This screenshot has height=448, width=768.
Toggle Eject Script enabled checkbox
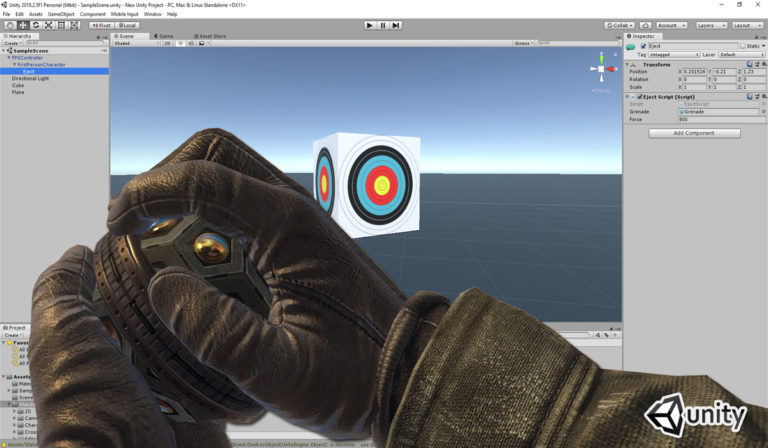[x=640, y=97]
